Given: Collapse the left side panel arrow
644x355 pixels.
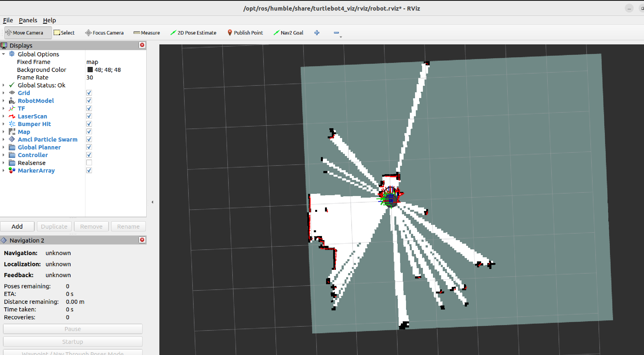Looking at the screenshot, I should click(x=152, y=202).
